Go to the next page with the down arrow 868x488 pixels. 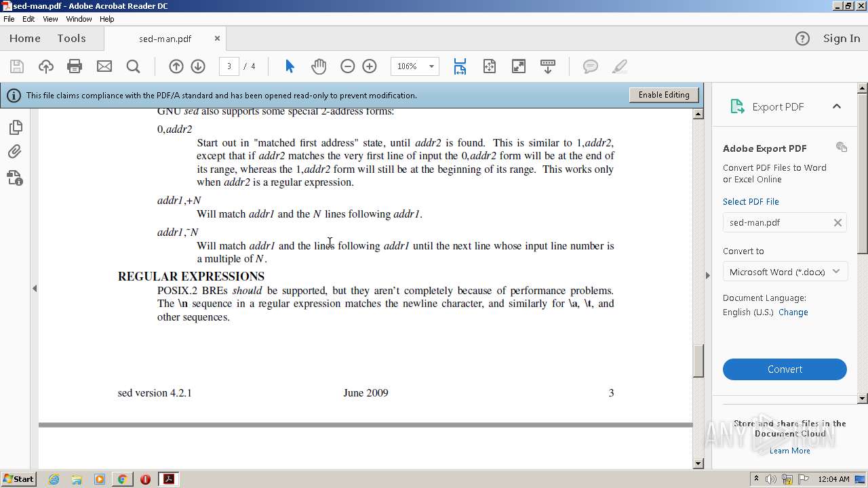click(x=198, y=66)
